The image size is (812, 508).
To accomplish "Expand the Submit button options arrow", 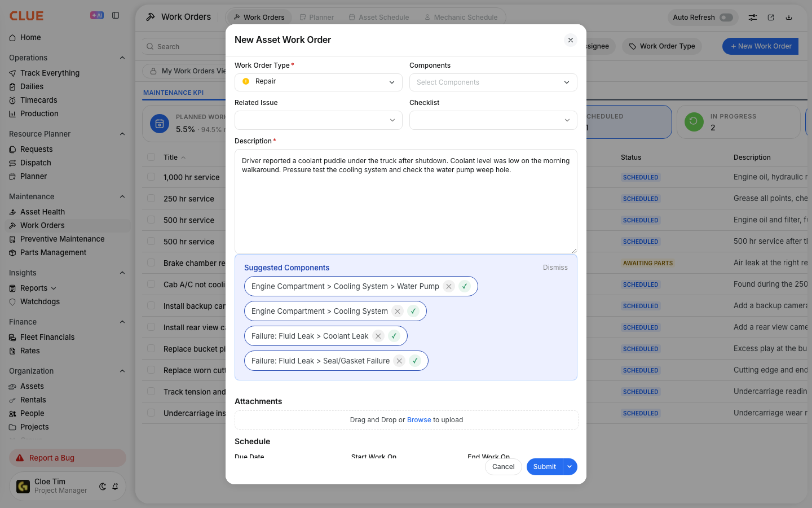I will (x=570, y=467).
